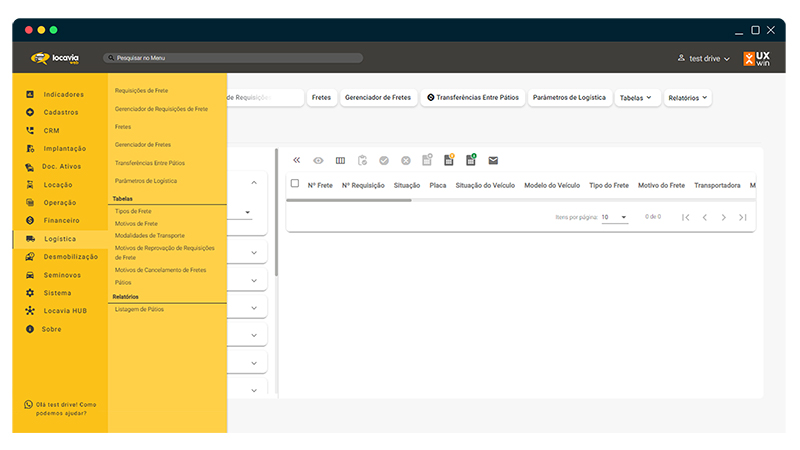Open WhatsApp help chat link

point(61,409)
